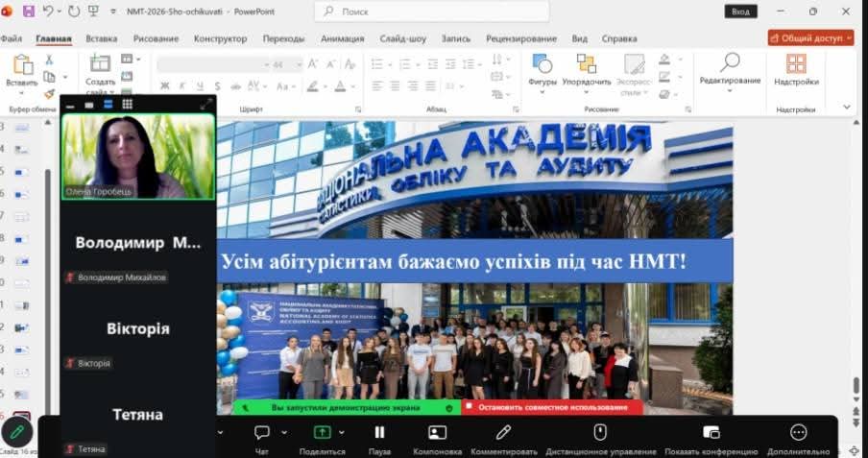Click the Show conference icon
Screen dimensions: 868x458
point(711,432)
